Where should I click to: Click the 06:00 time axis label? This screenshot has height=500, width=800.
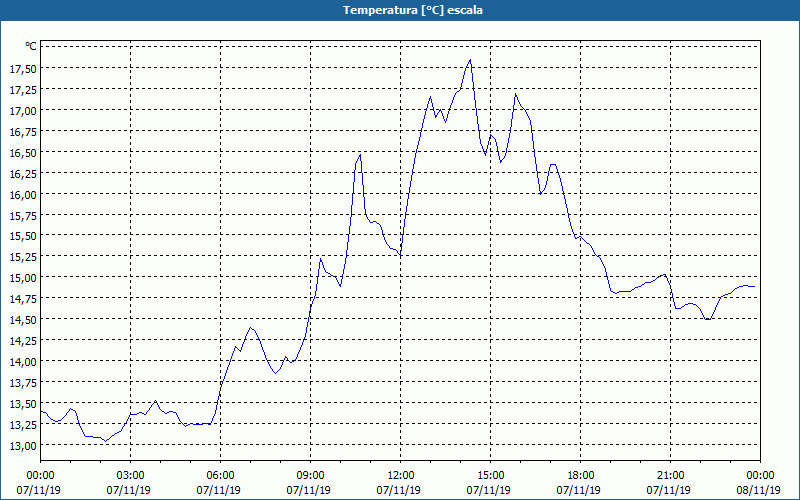point(220,476)
